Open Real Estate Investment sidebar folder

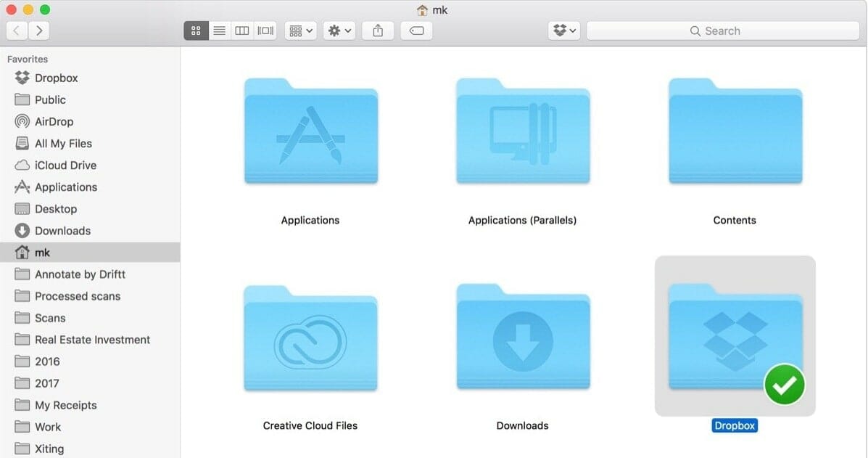(x=90, y=340)
